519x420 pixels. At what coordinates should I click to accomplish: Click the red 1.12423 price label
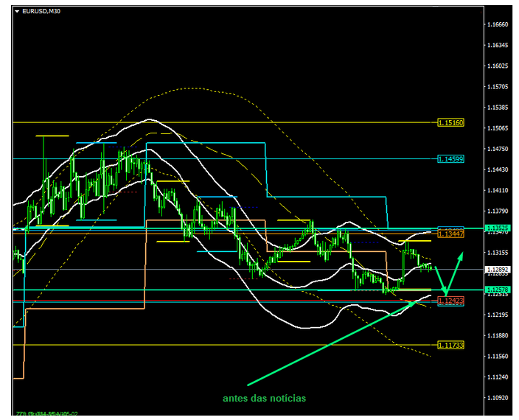click(x=450, y=301)
